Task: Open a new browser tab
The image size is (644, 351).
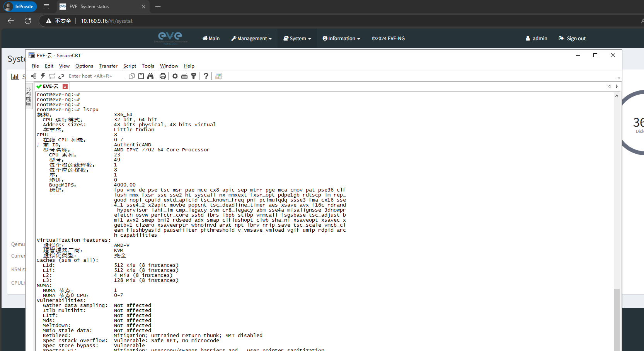Action: tap(158, 7)
